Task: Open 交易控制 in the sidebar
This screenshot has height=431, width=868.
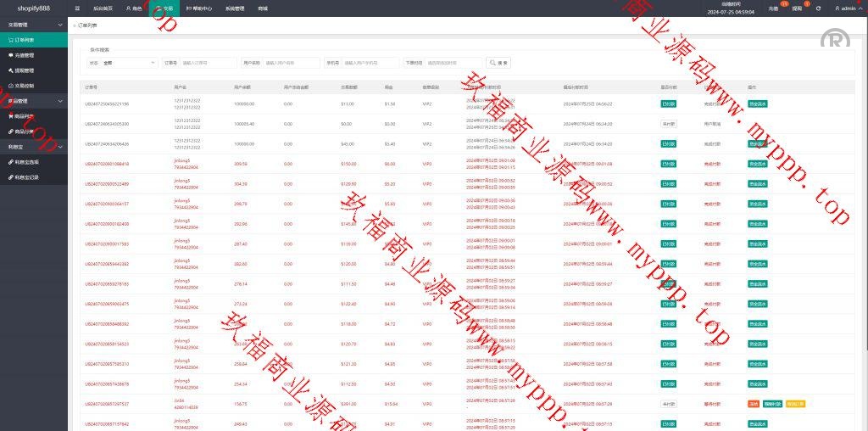Action: pyautogui.click(x=24, y=86)
